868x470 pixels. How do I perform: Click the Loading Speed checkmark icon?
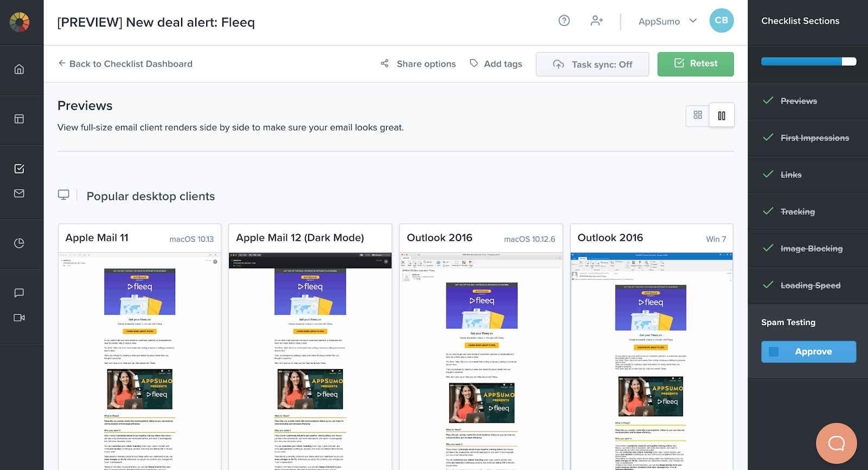(768, 285)
